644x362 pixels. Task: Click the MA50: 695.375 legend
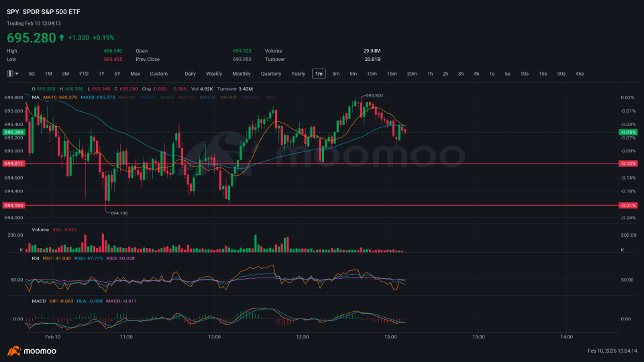98,97
